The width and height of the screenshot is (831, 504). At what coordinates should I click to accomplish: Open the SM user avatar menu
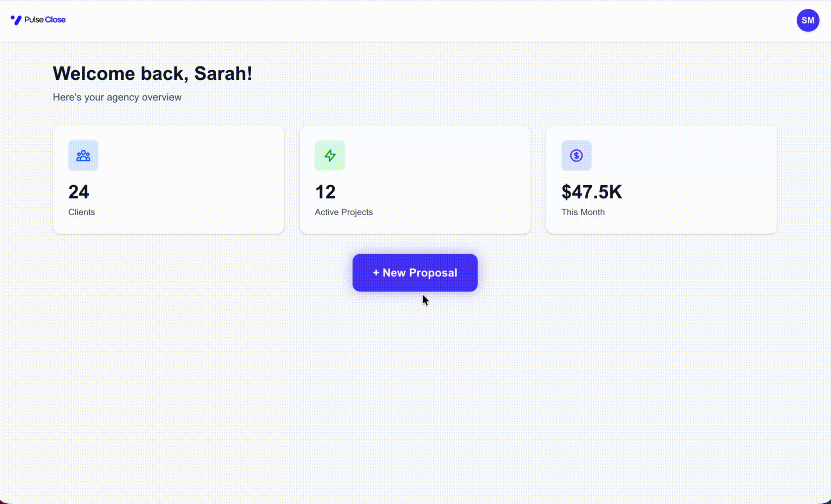pos(807,20)
